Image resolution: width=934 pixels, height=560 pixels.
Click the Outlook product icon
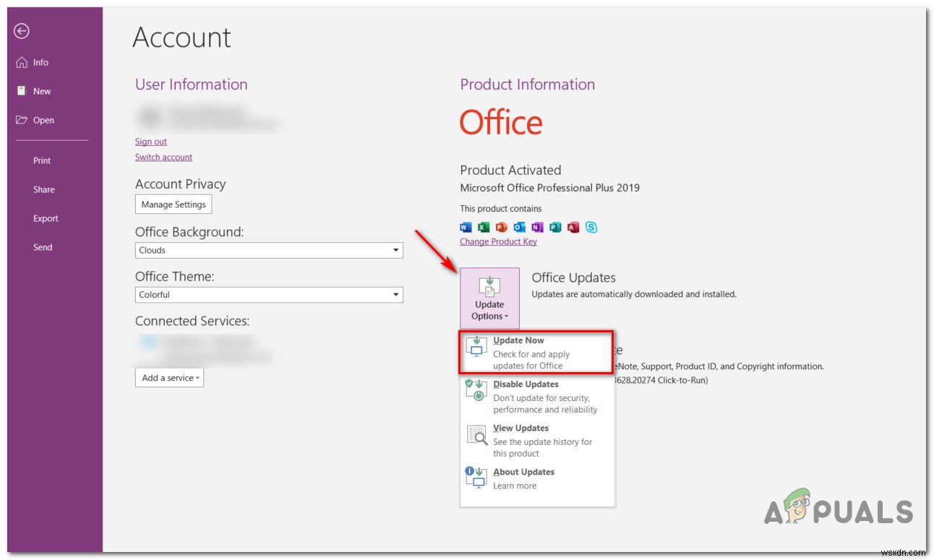coord(518,227)
